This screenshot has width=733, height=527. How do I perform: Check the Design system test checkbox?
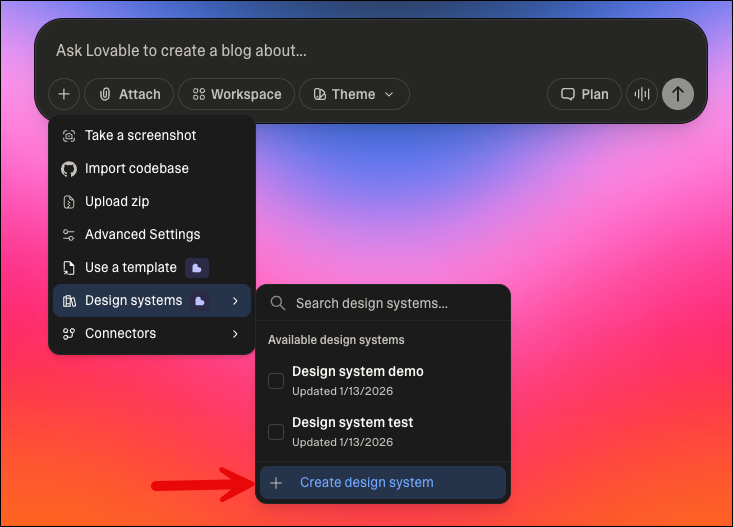[276, 432]
